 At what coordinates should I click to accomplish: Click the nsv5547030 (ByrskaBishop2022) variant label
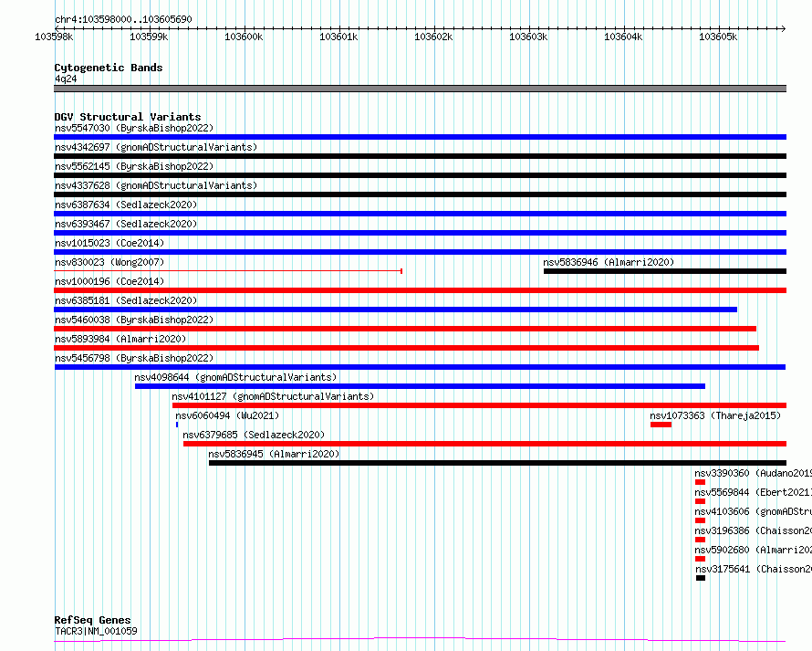(x=134, y=128)
